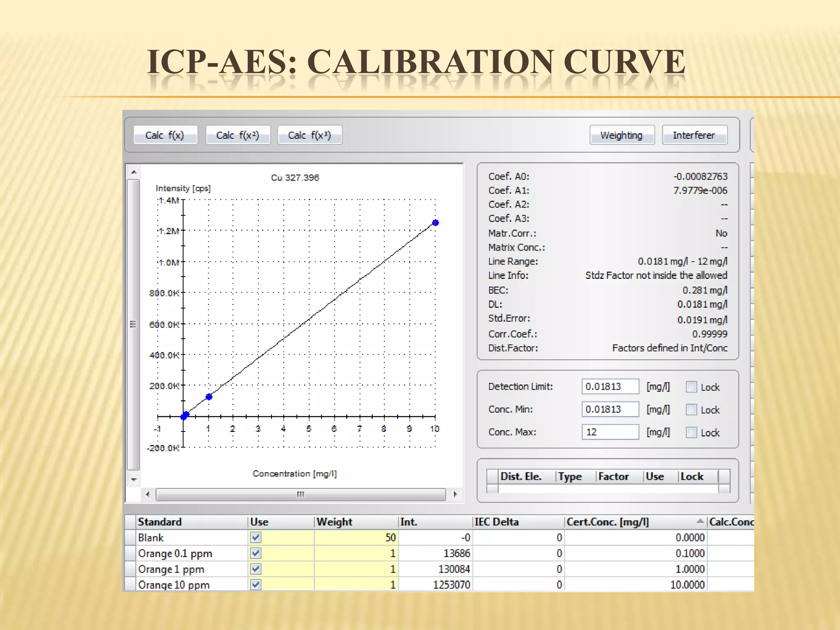Click the Conc. Max input field
This screenshot has width=840, height=630.
tap(610, 432)
